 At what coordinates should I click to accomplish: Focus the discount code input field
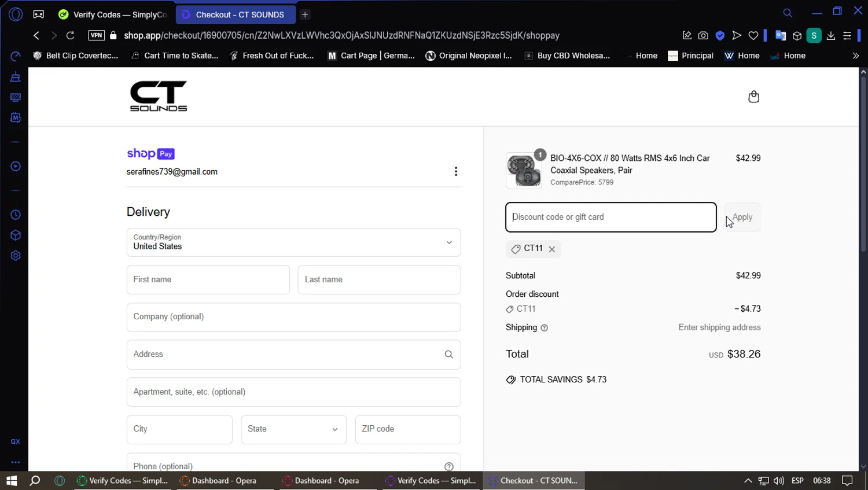point(611,217)
